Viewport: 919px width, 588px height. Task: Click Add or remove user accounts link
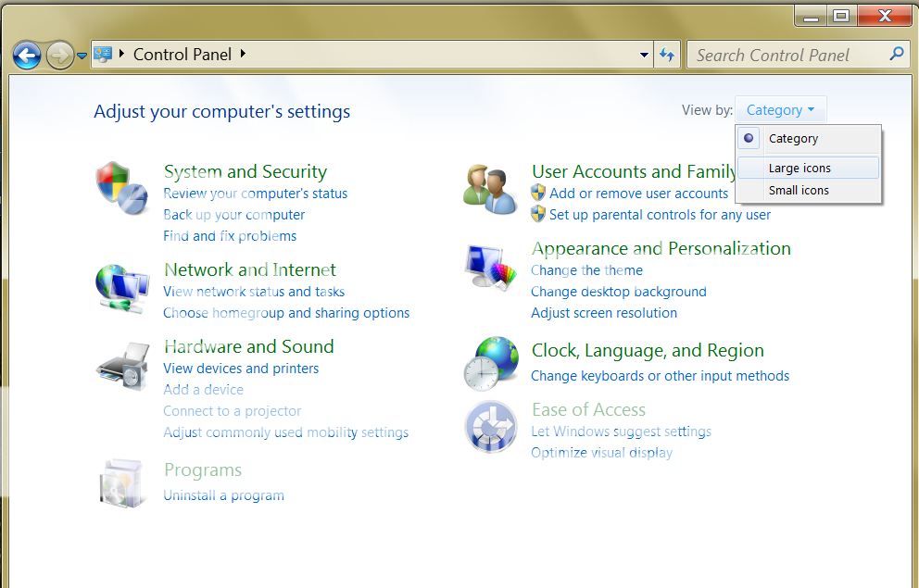pos(638,194)
